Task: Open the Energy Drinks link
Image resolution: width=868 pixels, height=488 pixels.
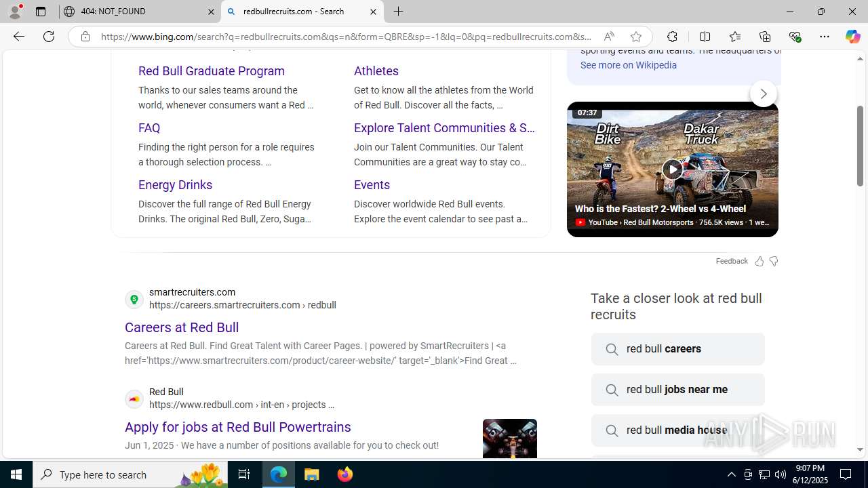Action: click(175, 185)
